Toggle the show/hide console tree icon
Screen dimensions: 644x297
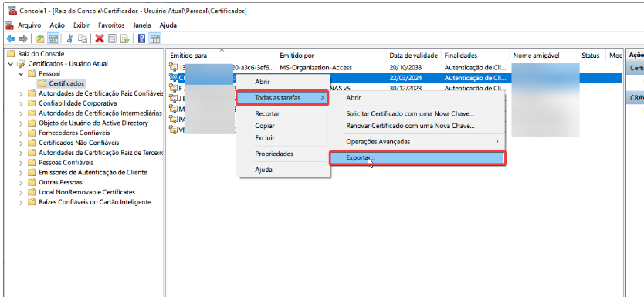[x=53, y=39]
